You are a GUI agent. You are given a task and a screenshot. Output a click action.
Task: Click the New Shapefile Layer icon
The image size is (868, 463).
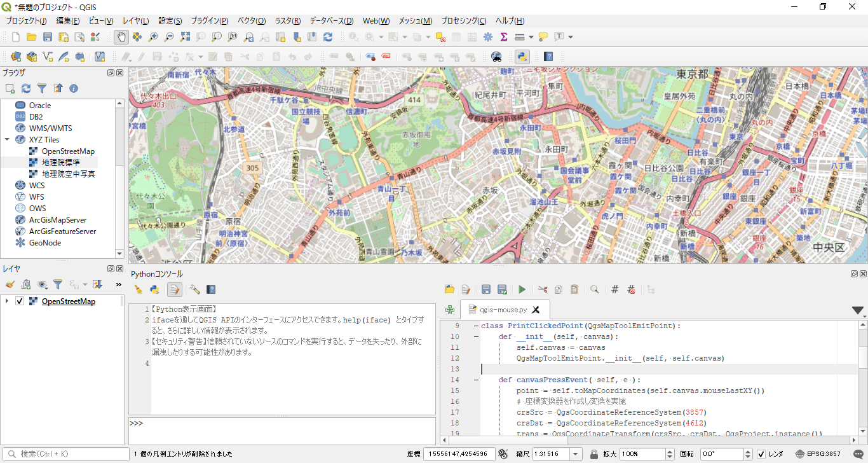pyautogui.click(x=48, y=57)
